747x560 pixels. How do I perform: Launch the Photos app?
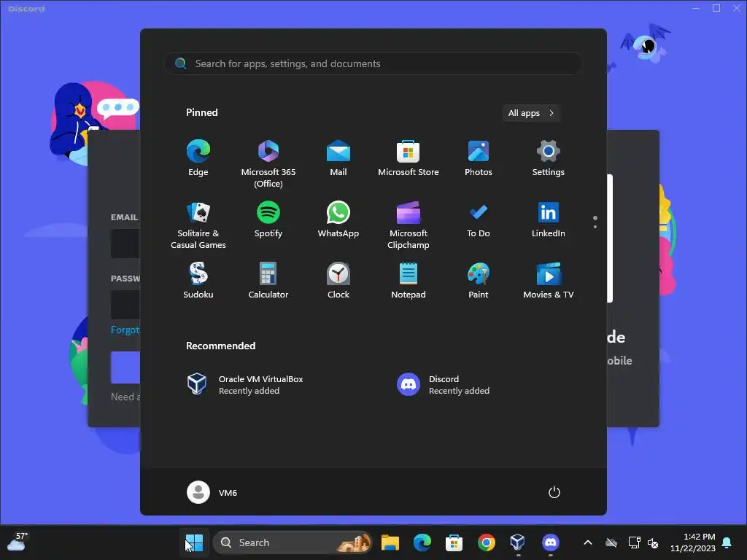tap(479, 158)
